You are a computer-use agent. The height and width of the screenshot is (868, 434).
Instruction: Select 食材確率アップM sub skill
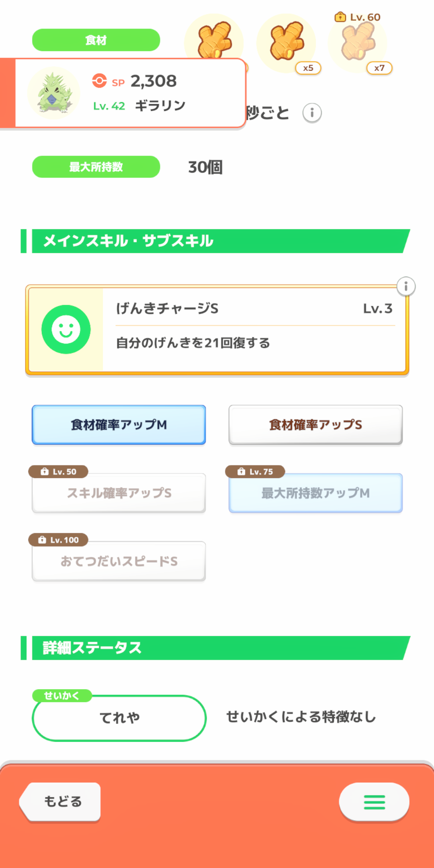coord(119,425)
